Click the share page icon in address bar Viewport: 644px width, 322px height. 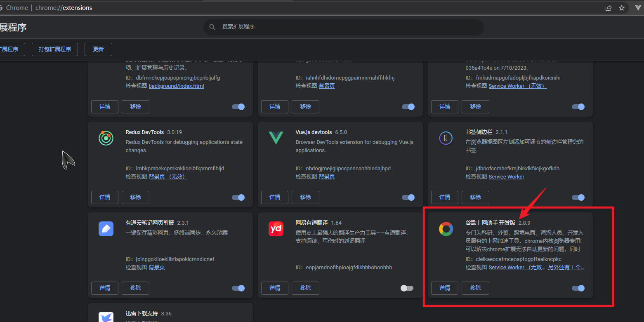(609, 8)
